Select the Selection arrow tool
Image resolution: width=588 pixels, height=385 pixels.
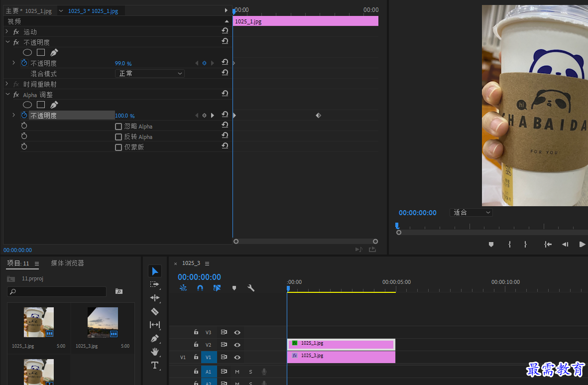(155, 271)
